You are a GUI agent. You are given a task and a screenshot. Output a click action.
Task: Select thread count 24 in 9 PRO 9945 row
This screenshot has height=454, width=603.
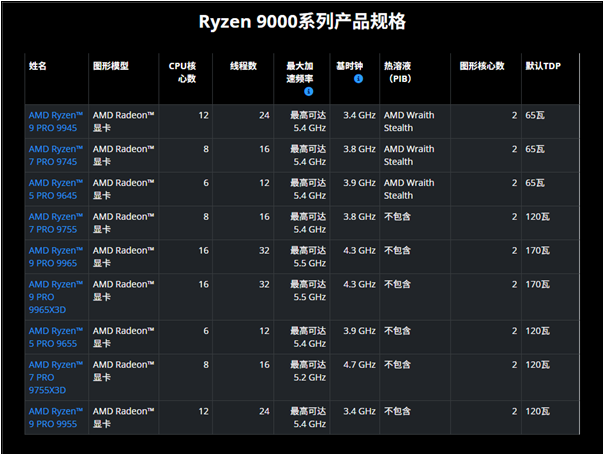pyautogui.click(x=264, y=115)
